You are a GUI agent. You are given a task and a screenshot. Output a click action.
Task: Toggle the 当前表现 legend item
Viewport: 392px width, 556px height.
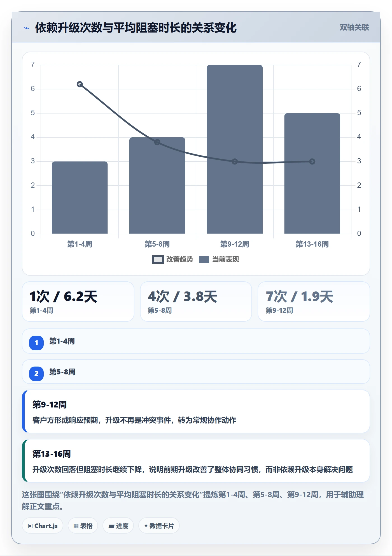click(x=219, y=260)
